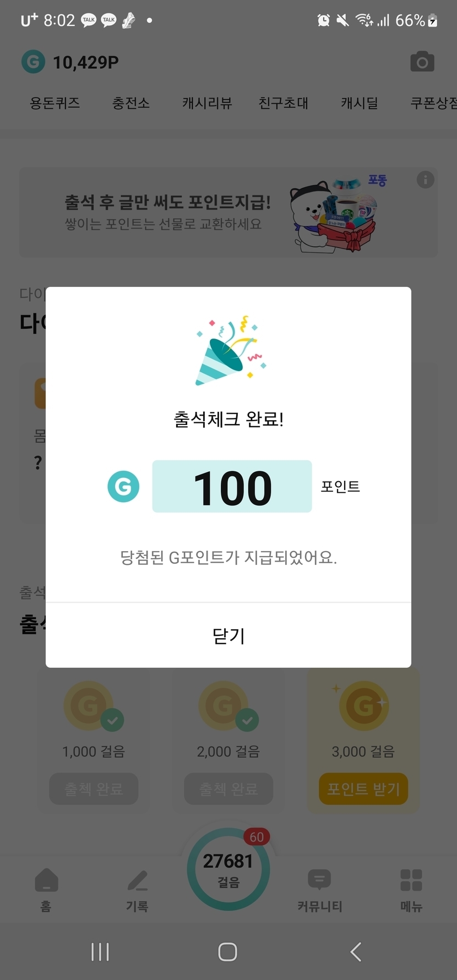Open the info icon on the banner

click(x=425, y=179)
